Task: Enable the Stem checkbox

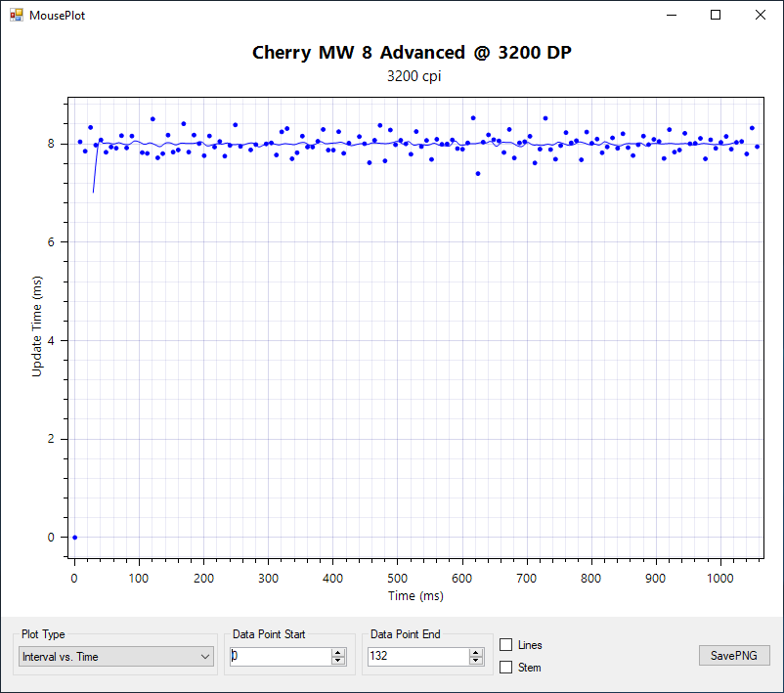Action: coord(506,667)
